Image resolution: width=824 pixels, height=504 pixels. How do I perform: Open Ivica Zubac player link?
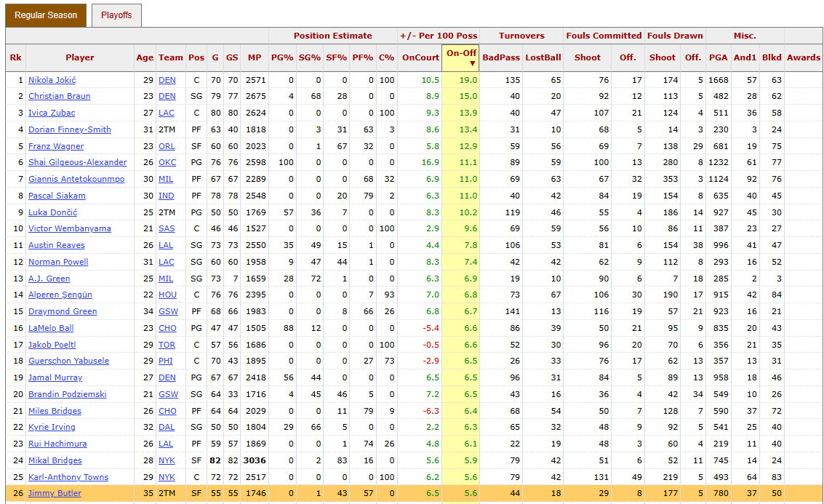click(52, 113)
